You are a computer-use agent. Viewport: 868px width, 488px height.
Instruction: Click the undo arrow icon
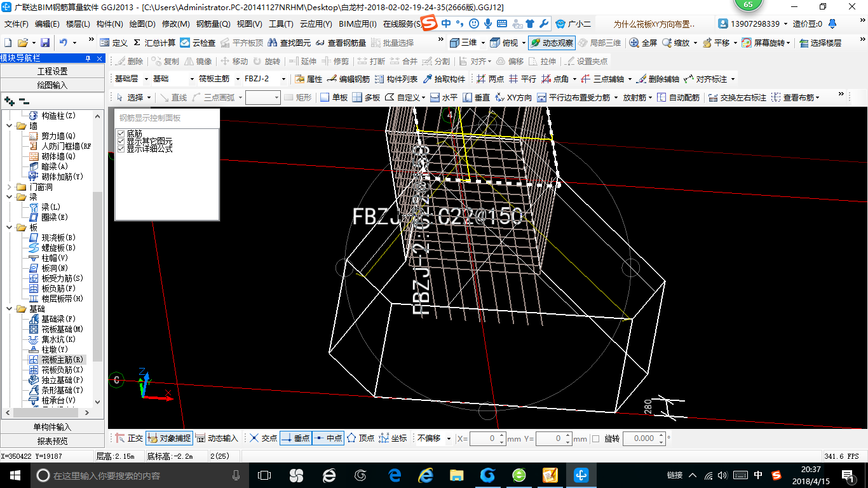(x=64, y=43)
